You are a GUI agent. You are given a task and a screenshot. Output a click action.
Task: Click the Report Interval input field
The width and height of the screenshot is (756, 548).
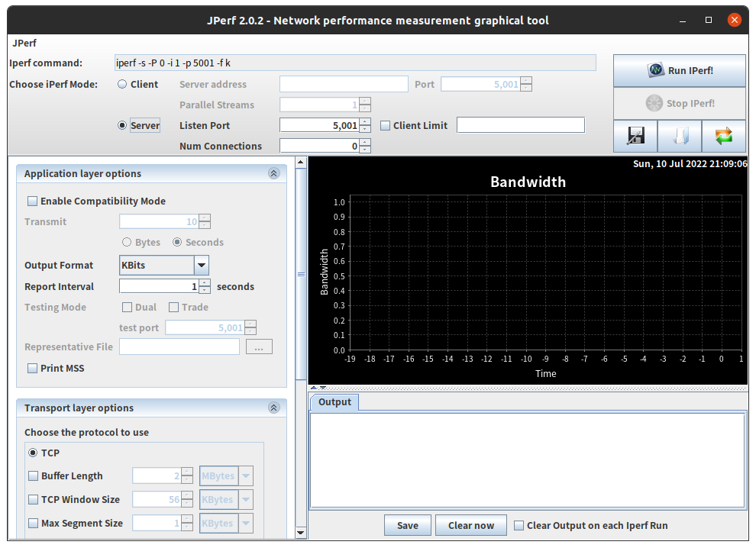[x=160, y=286]
